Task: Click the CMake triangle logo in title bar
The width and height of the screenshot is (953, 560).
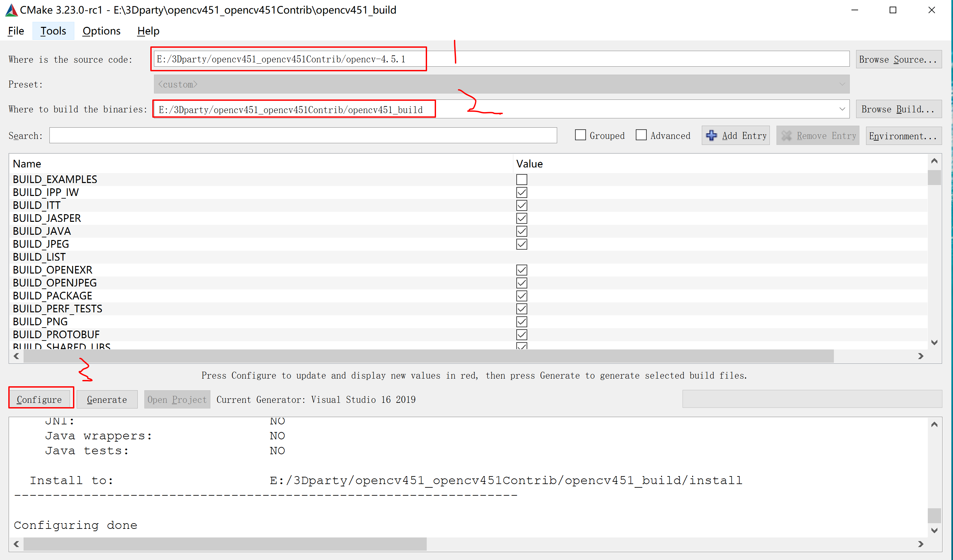Action: pyautogui.click(x=11, y=10)
